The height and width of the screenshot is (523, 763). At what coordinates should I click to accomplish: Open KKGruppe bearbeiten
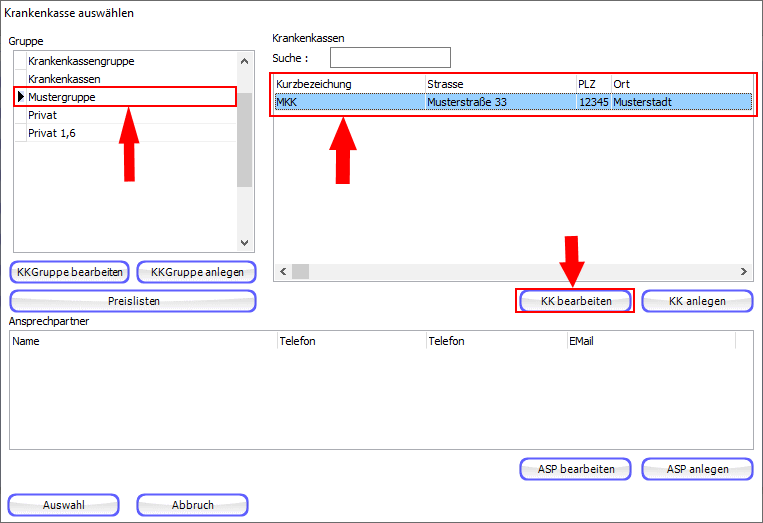70,272
